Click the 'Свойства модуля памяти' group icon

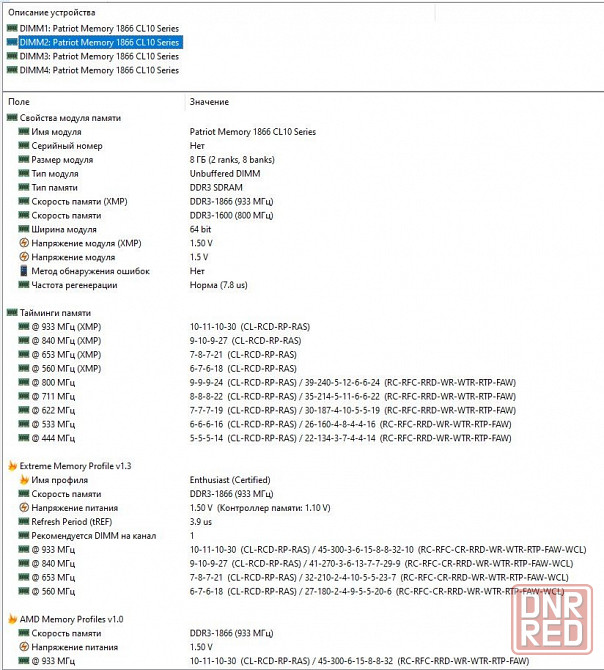pos(12,118)
